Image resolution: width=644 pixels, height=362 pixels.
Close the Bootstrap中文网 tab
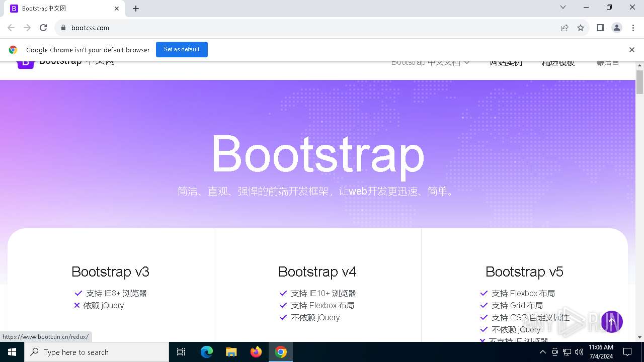click(x=117, y=9)
